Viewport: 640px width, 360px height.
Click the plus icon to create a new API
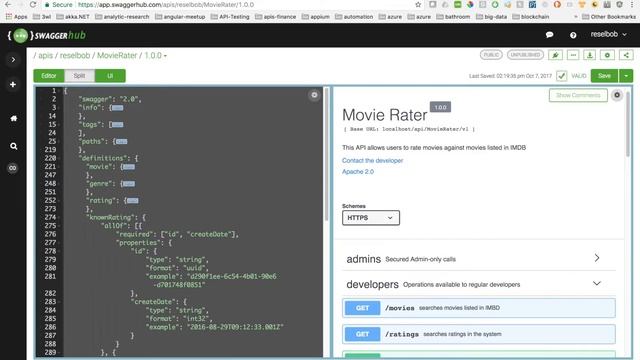click(x=13, y=84)
